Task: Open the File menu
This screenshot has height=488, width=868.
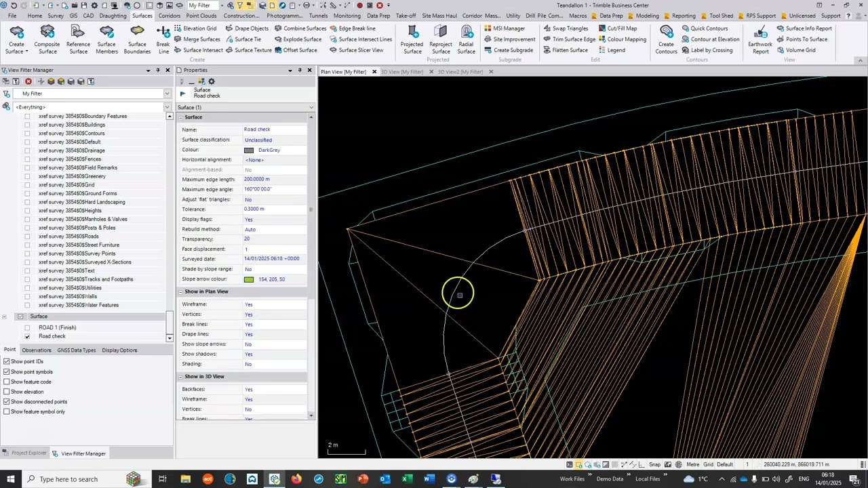Action: point(12,16)
